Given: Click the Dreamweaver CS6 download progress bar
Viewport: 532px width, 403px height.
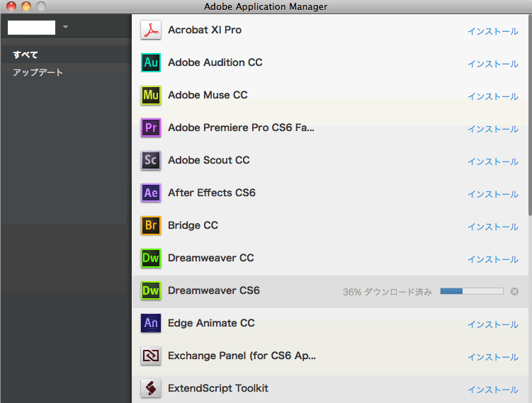Looking at the screenshot, I should [472, 291].
